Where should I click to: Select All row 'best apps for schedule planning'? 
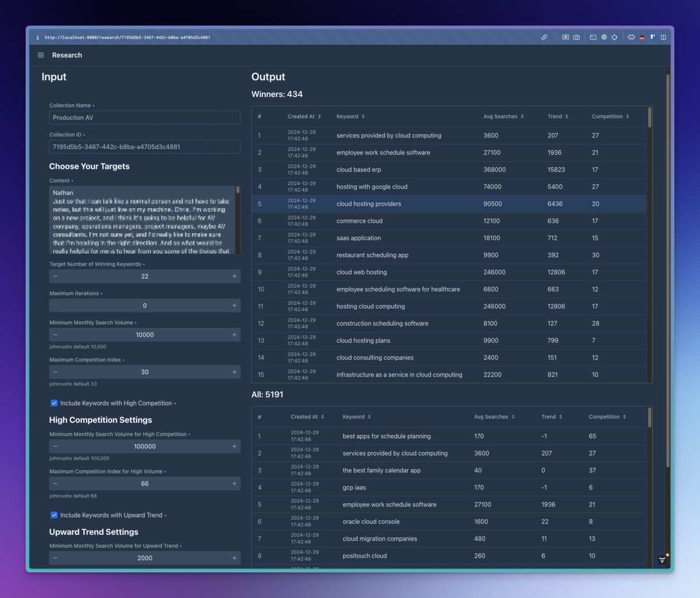tap(449, 436)
